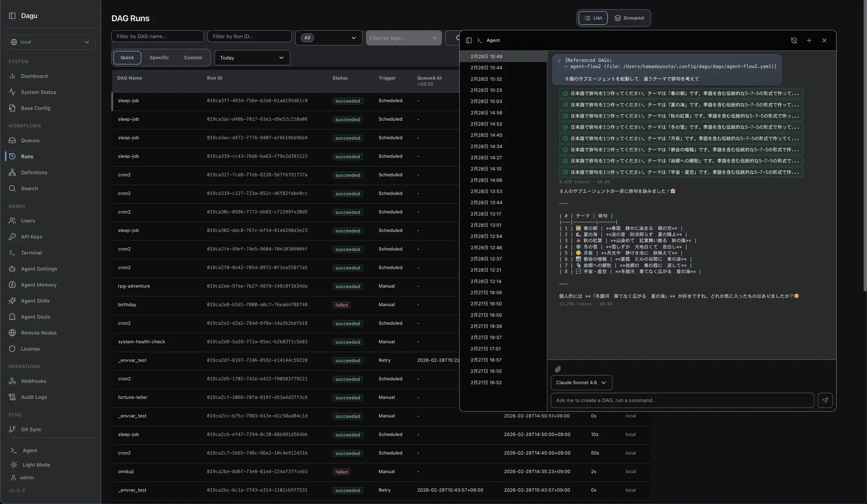The height and width of the screenshot is (504, 867).
Task: Open the All status filter dropdown
Action: coord(329,38)
